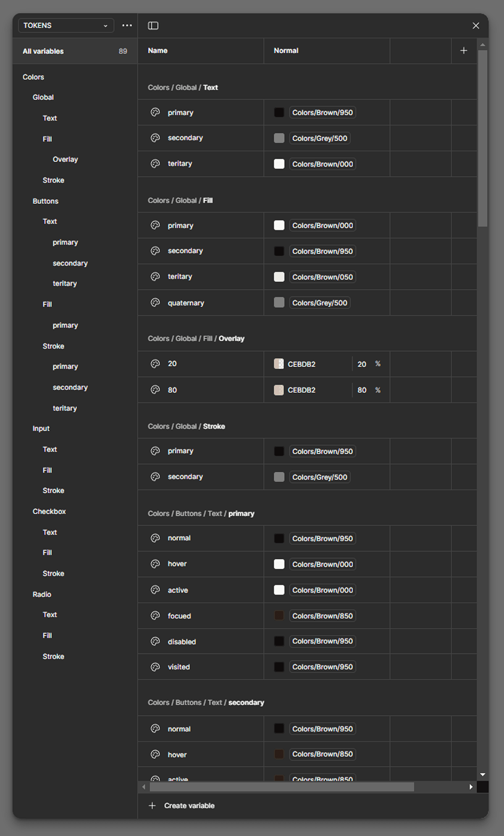Click Colors/Brown/850 alias in focued row
The height and width of the screenshot is (836, 504).
click(323, 616)
